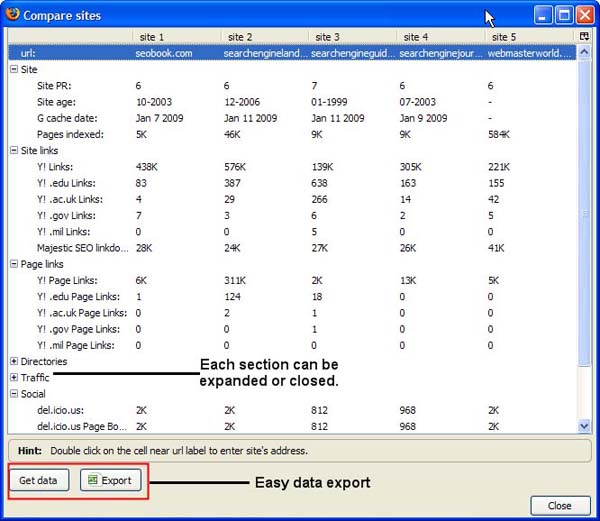Click the Firefox icon in the title bar

(13, 14)
